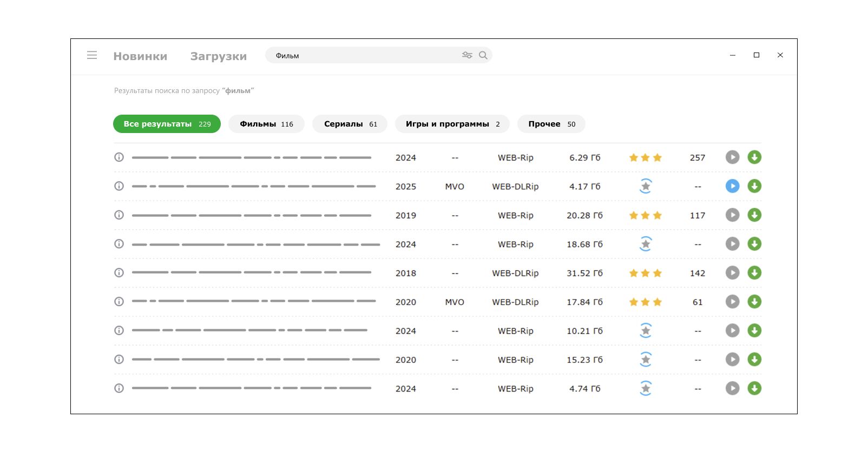Switch to the Прочее 50 filter
Image resolution: width=868 pixels, height=451 pixels.
click(x=551, y=124)
